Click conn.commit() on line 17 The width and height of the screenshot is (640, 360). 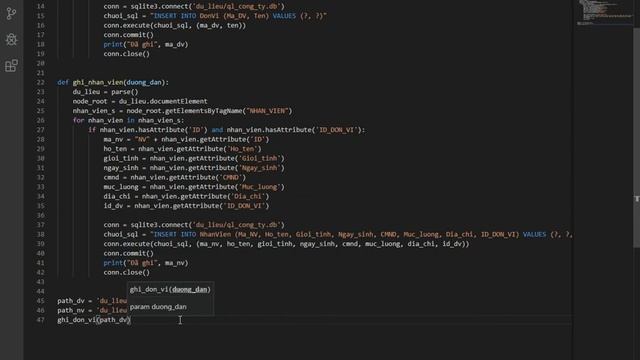click(x=128, y=35)
